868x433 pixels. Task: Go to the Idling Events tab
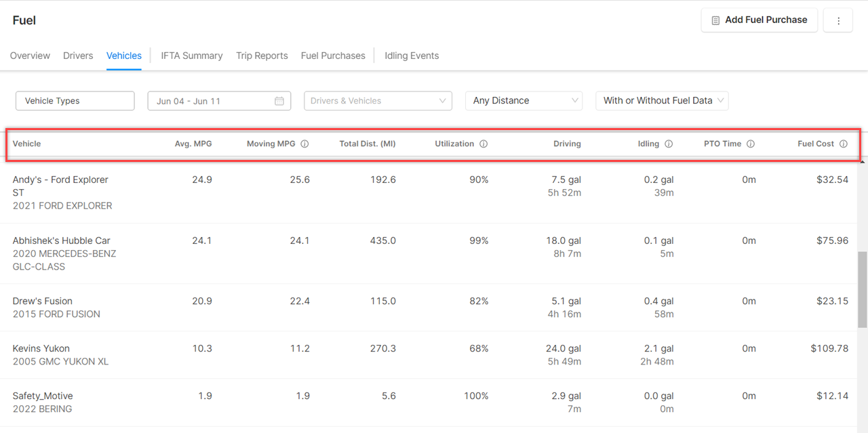[412, 56]
